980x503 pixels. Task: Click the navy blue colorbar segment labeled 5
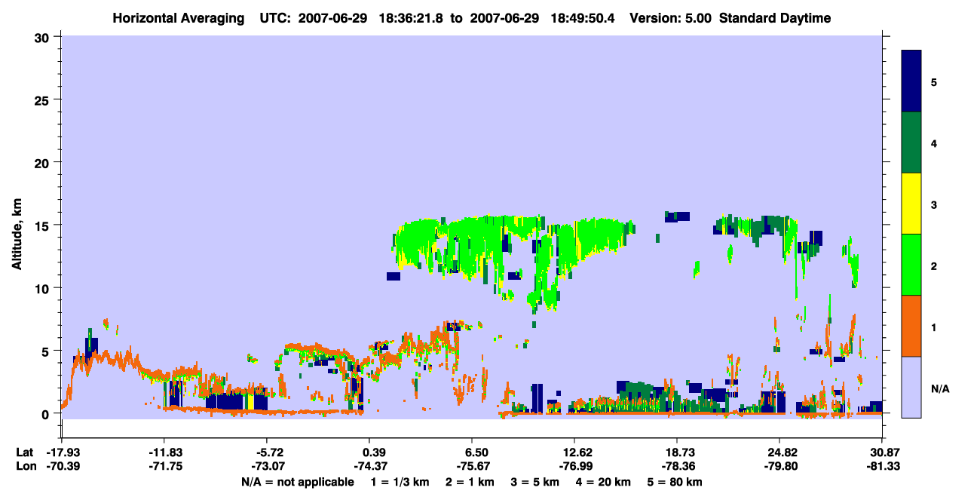(911, 81)
